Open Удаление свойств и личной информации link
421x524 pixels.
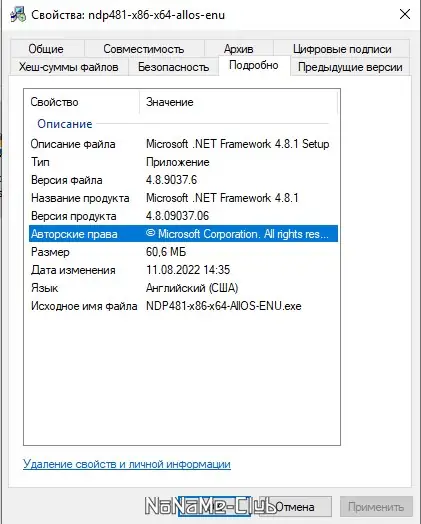tap(127, 464)
